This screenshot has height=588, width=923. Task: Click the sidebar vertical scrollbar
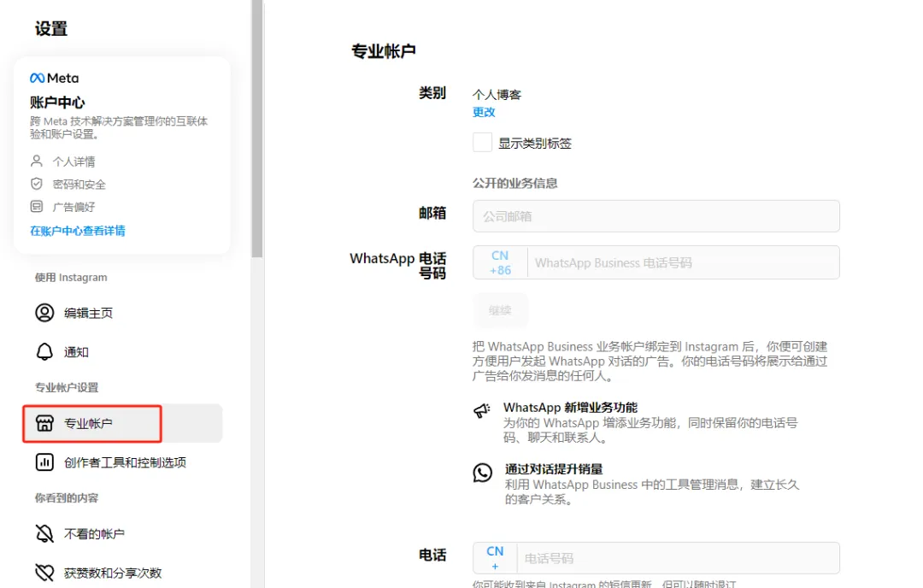coord(256,128)
